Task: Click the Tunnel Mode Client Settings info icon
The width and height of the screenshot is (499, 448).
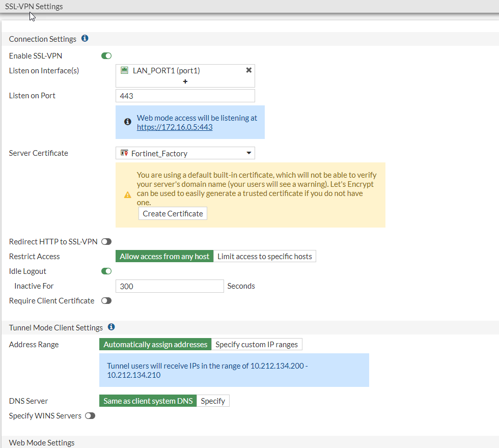Action: pos(112,327)
